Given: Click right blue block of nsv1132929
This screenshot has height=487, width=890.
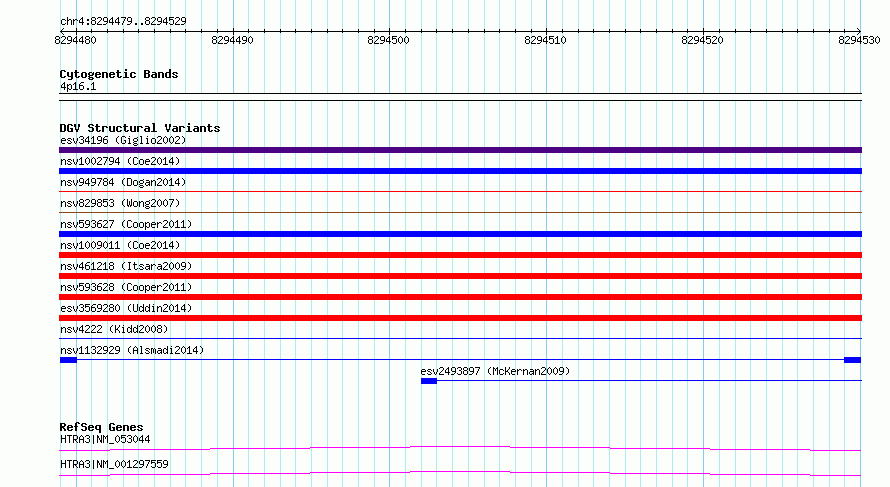Looking at the screenshot, I should click(853, 360).
